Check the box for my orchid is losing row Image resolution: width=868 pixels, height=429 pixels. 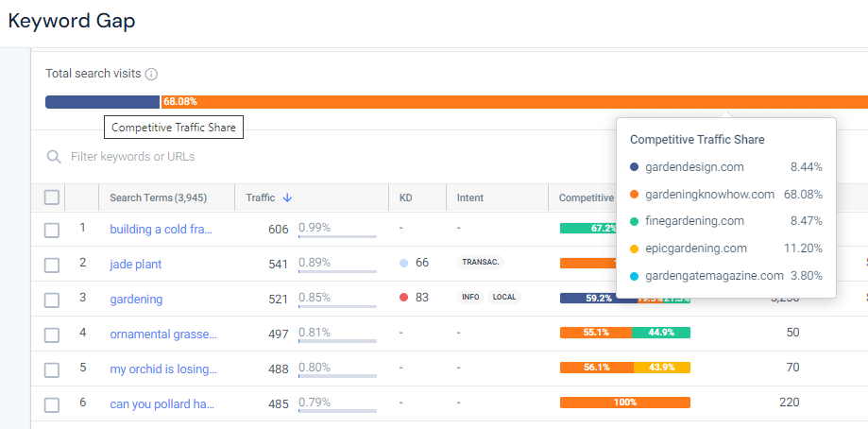click(52, 369)
